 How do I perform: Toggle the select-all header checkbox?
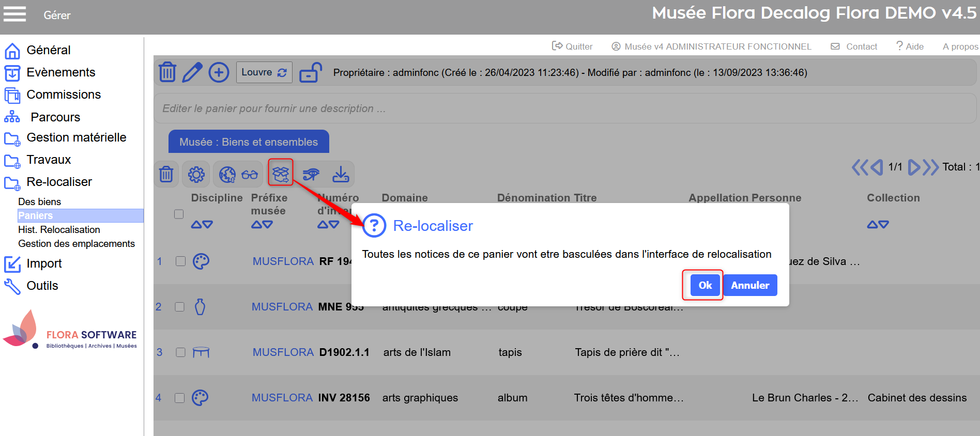coord(179,214)
